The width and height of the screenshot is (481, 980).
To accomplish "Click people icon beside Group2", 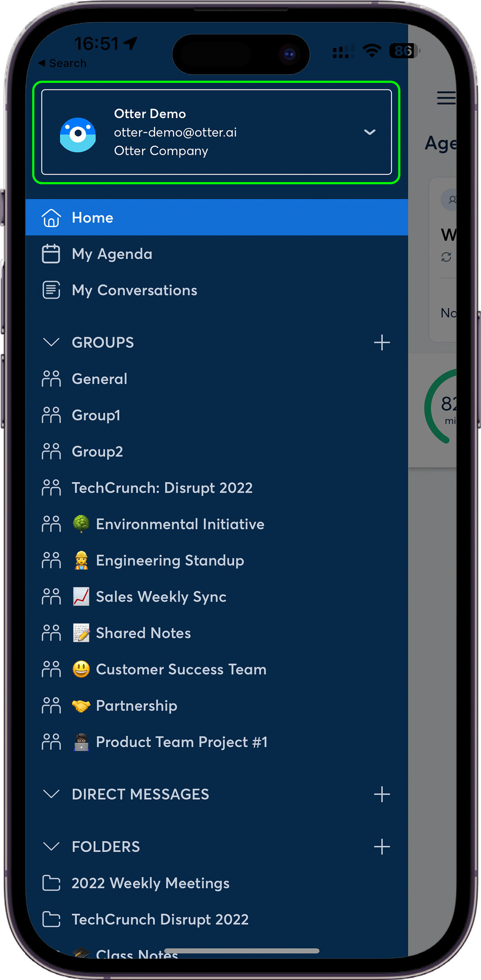I will tap(51, 451).
